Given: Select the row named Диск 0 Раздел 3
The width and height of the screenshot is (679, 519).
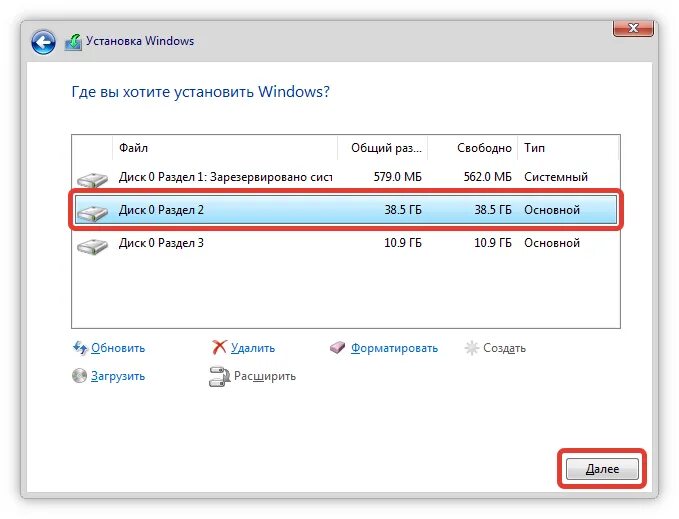Looking at the screenshot, I should pyautogui.click(x=346, y=243).
